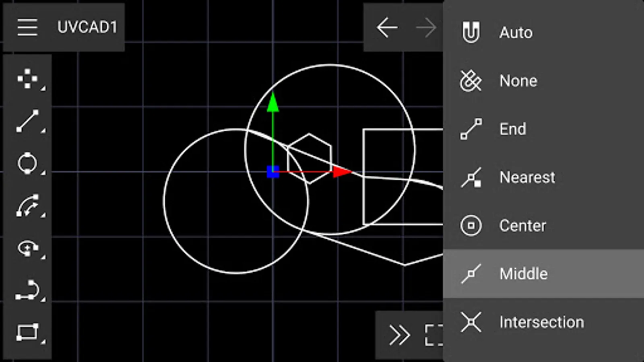Viewport: 644px width, 362px height.
Task: Choose Center snap mode
Action: 543,226
